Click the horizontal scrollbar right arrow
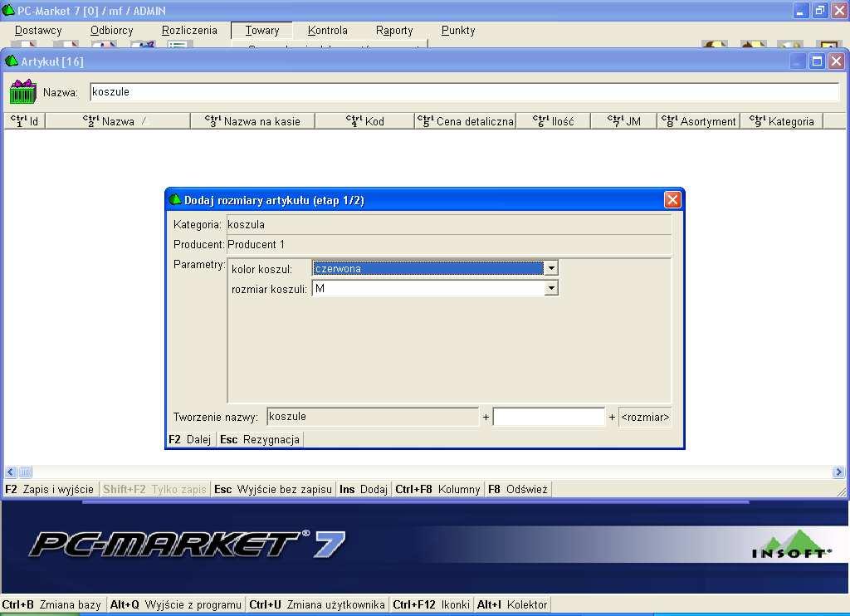 (838, 472)
